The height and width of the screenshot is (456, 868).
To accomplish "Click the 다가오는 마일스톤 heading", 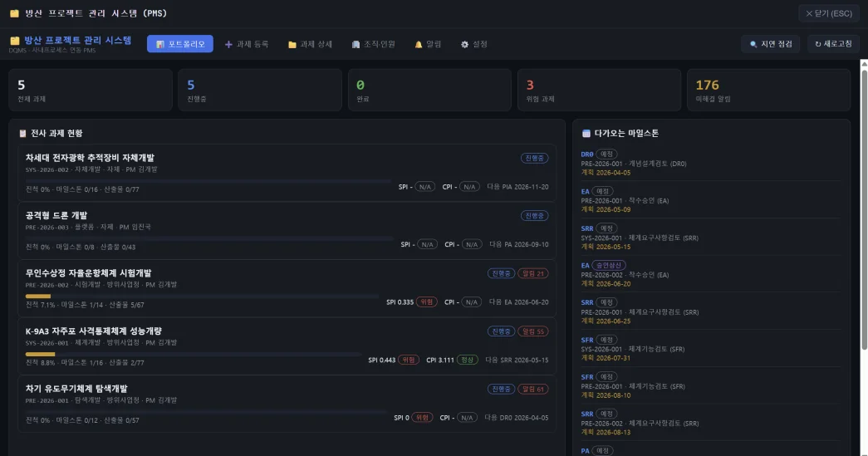I will (626, 134).
